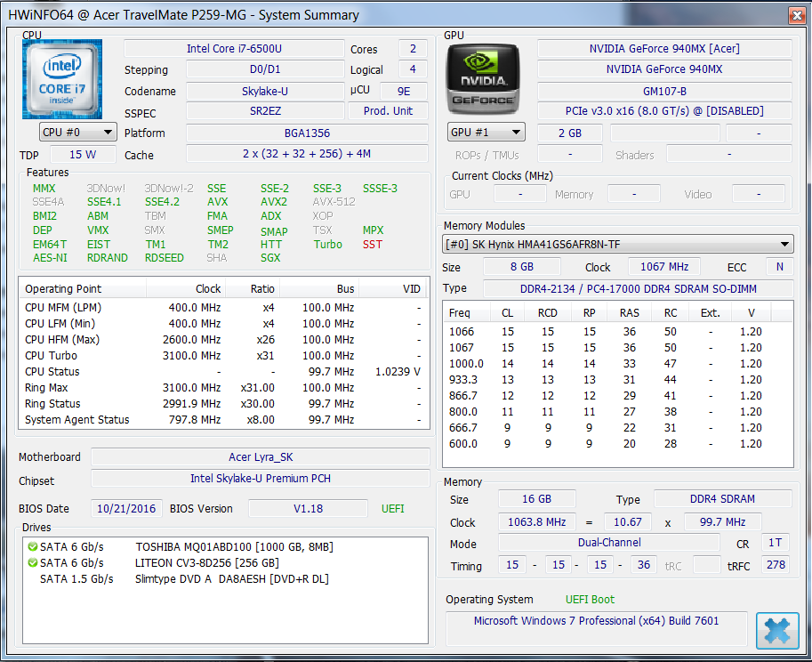Click green check icon beside LITEON CV3-8D256 drive

click(x=33, y=563)
